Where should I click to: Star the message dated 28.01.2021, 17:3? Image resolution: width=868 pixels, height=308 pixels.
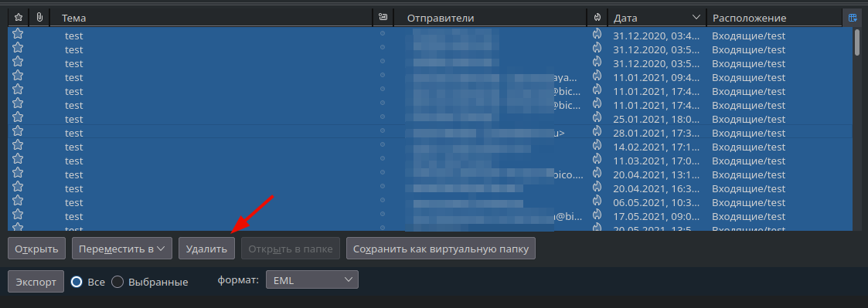[18, 131]
